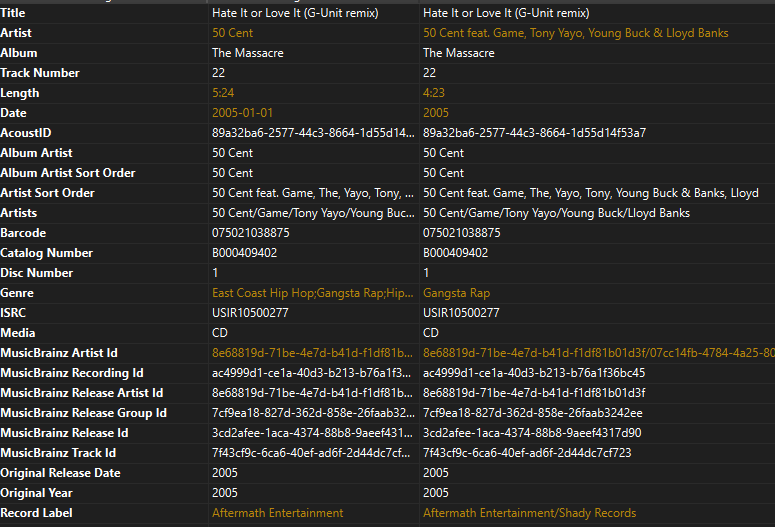Select the Record Label row label
Image resolution: width=775 pixels, height=527 pixels.
pyautogui.click(x=37, y=513)
